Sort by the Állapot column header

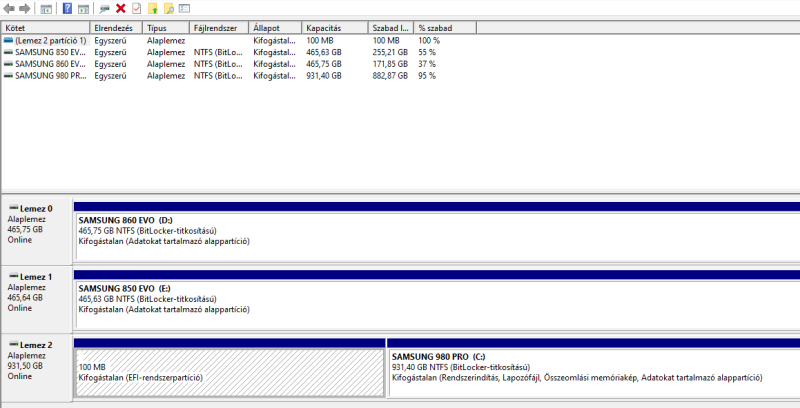point(276,28)
